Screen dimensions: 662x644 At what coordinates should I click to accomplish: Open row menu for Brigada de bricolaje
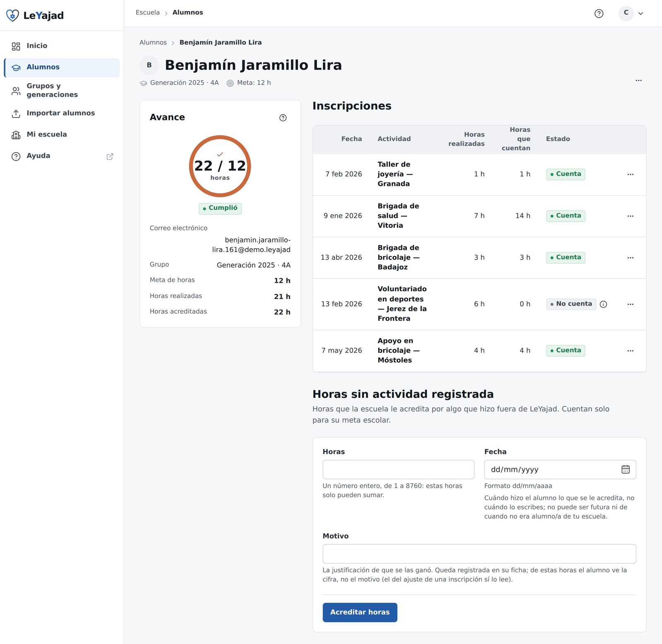[630, 258]
